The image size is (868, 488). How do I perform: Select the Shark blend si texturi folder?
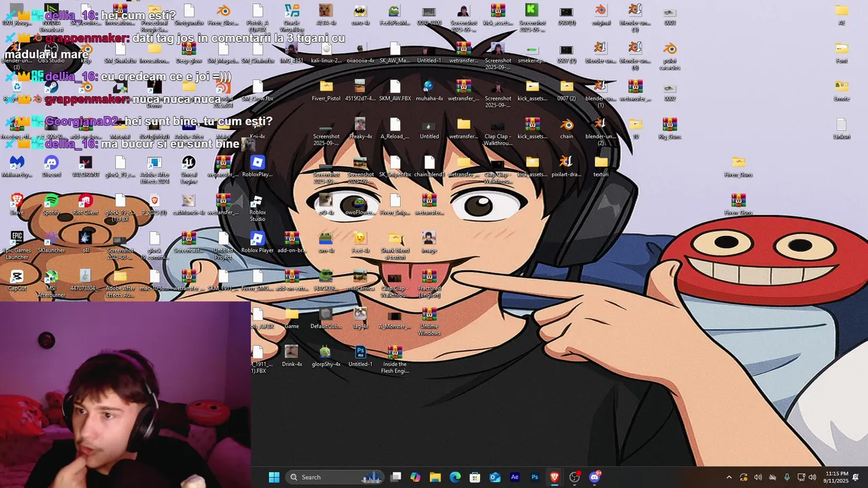click(x=395, y=245)
